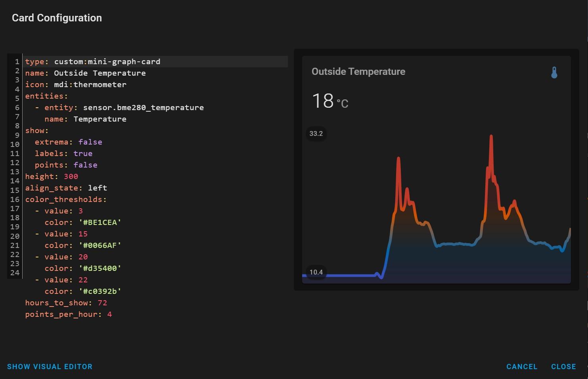Viewport: 588px width, 379px height.
Task: Place cursor on the labels true value
Action: (x=83, y=154)
